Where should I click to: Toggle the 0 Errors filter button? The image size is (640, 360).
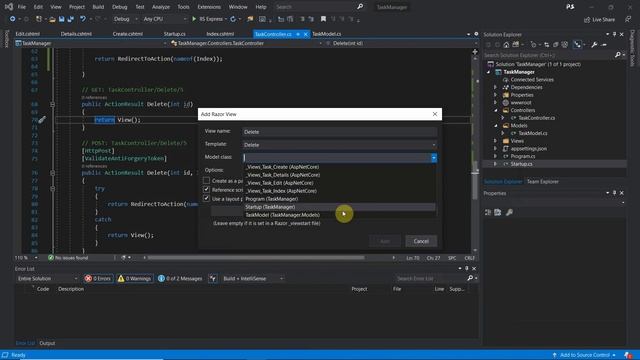click(98, 278)
